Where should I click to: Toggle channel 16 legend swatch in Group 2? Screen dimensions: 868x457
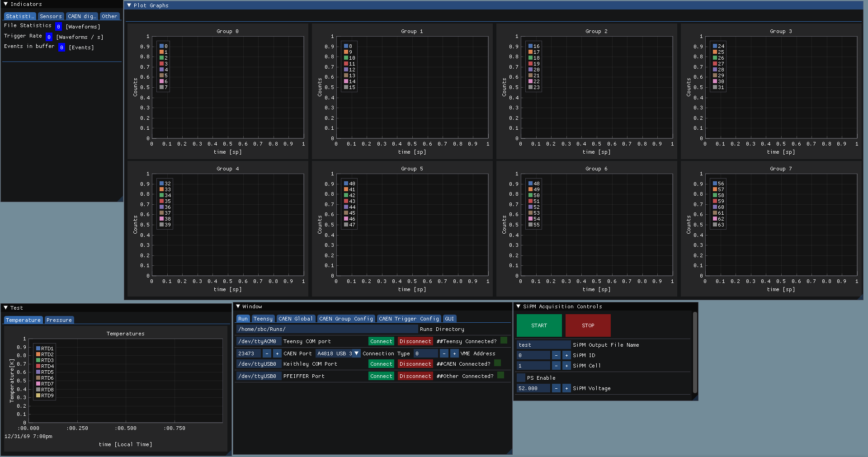point(530,46)
